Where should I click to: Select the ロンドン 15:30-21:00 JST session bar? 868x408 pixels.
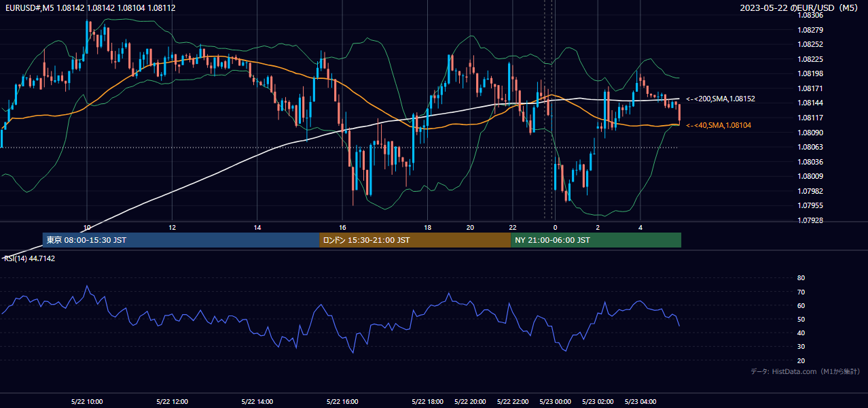[415, 240]
